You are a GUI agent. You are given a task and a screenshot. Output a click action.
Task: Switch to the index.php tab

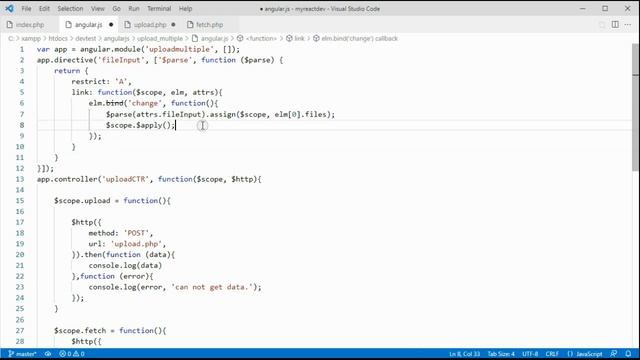click(29, 25)
